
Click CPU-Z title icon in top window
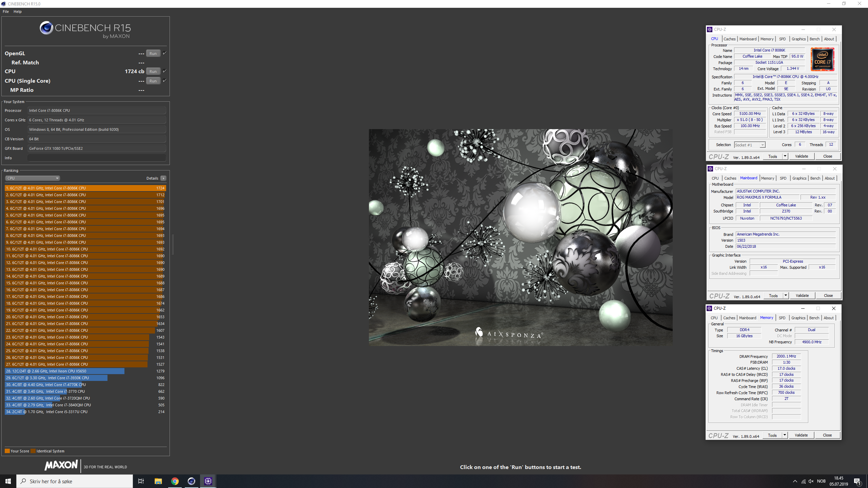(x=710, y=29)
